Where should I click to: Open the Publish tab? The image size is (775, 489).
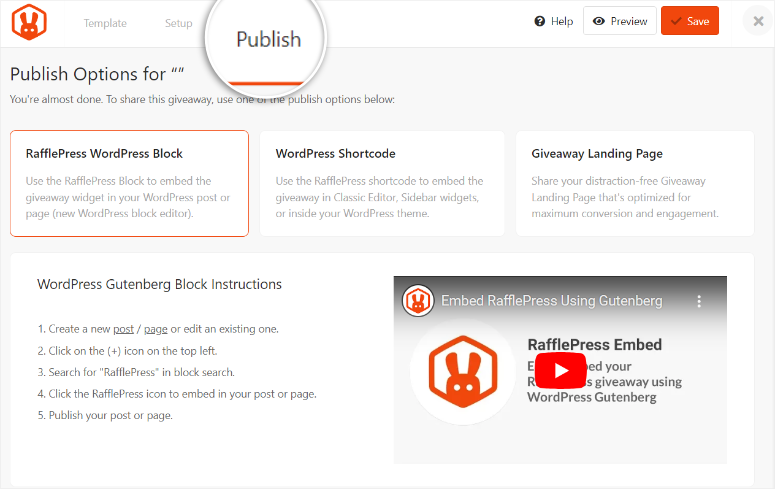pos(268,40)
